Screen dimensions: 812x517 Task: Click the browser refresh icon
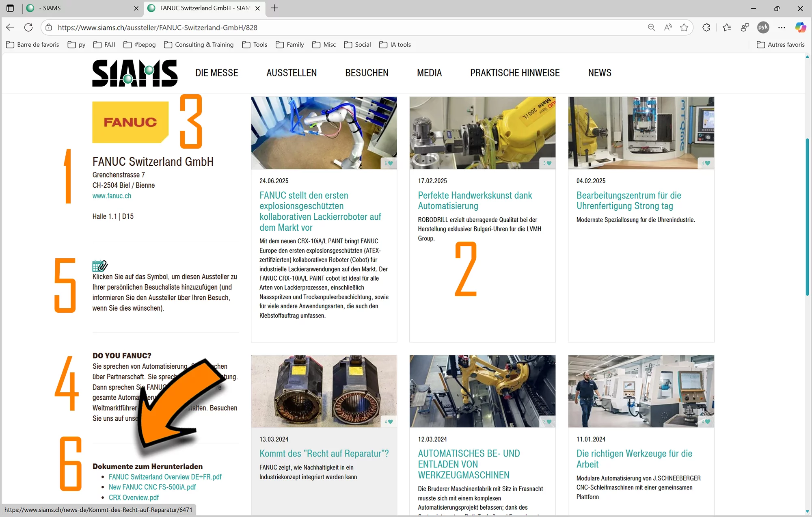[x=28, y=28]
